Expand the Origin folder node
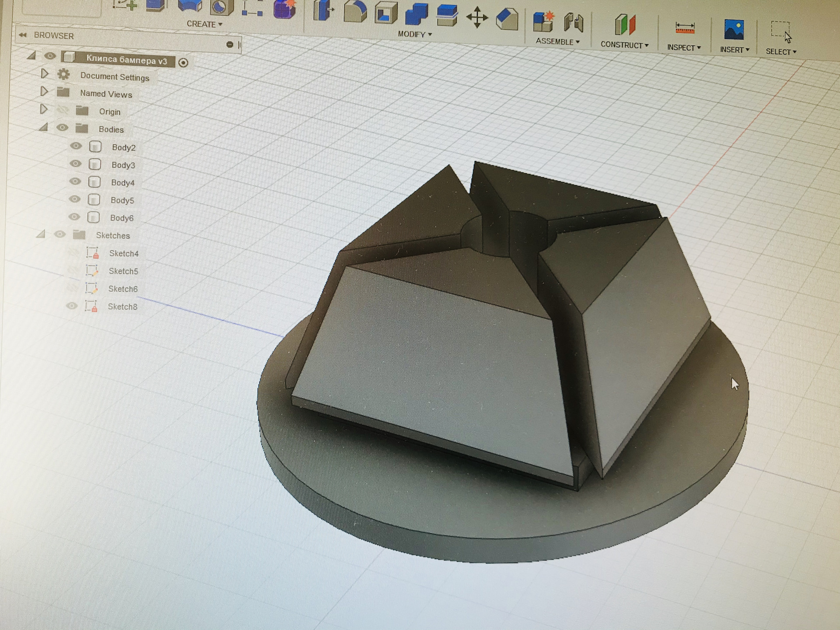The image size is (840, 630). pos(43,109)
